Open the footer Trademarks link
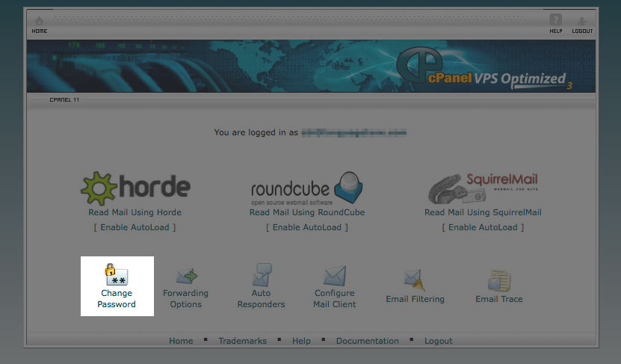This screenshot has height=364, width=621. 243,341
